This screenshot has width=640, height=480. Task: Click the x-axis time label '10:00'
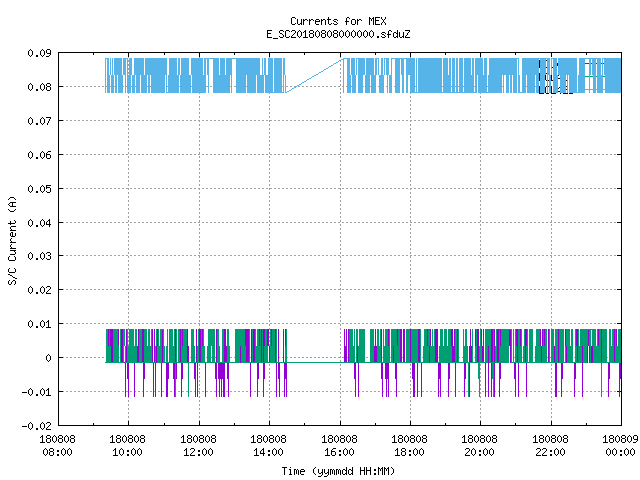pos(128,452)
